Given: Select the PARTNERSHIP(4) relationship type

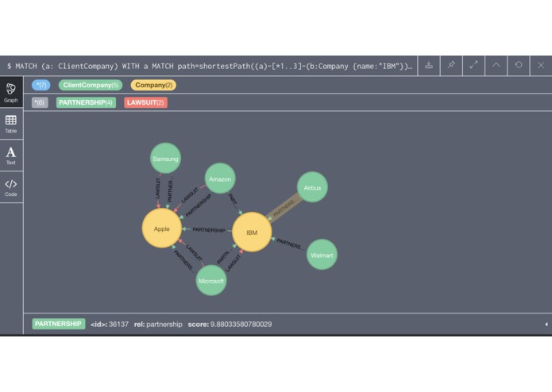Looking at the screenshot, I should click(x=86, y=102).
